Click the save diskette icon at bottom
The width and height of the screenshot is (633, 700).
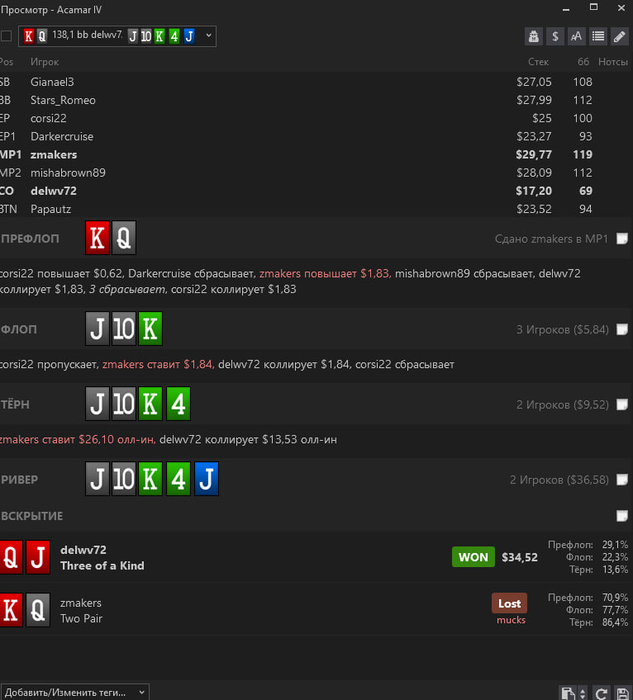pos(622,693)
